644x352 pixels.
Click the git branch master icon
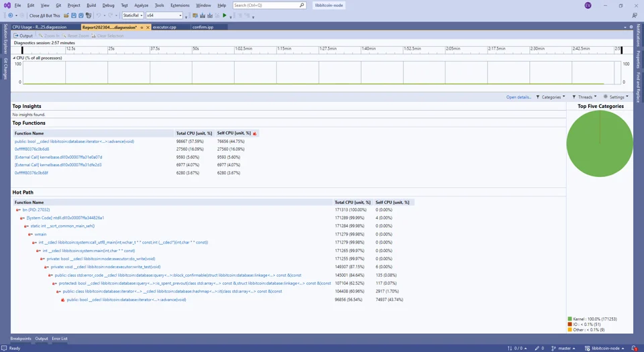pos(553,348)
